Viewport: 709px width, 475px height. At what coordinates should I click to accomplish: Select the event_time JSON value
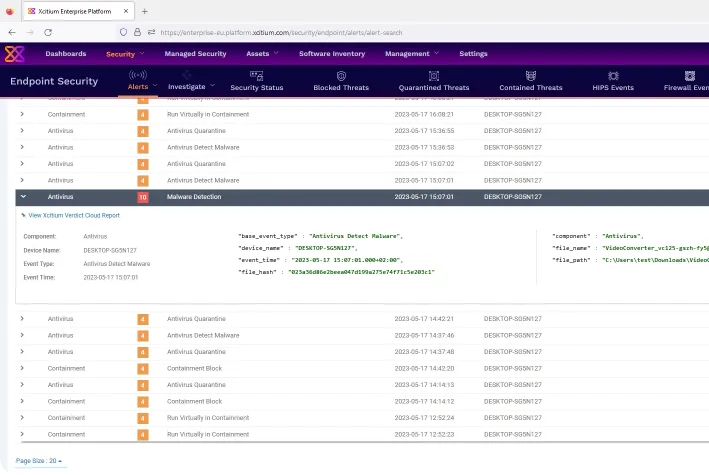point(347,260)
